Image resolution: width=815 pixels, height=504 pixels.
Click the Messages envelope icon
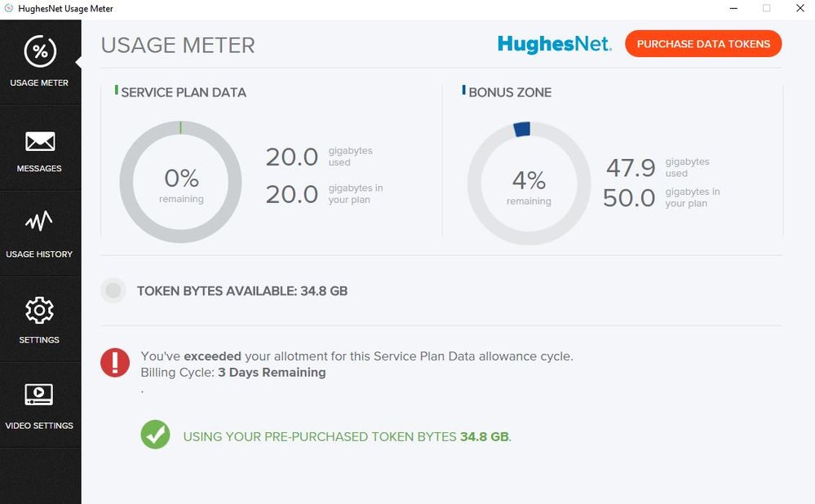[x=40, y=142]
